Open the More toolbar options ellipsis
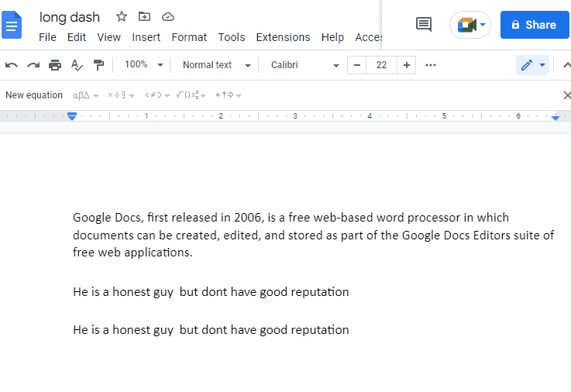This screenshot has height=392, width=571. point(431,65)
